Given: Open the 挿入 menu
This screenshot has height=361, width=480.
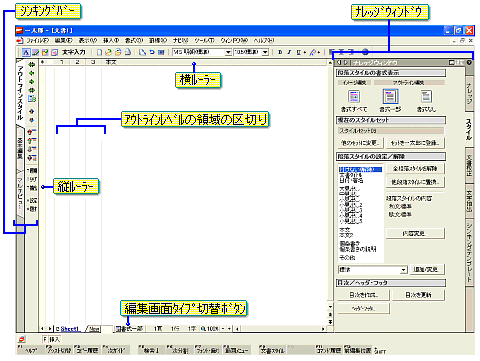Looking at the screenshot, I should (x=111, y=40).
